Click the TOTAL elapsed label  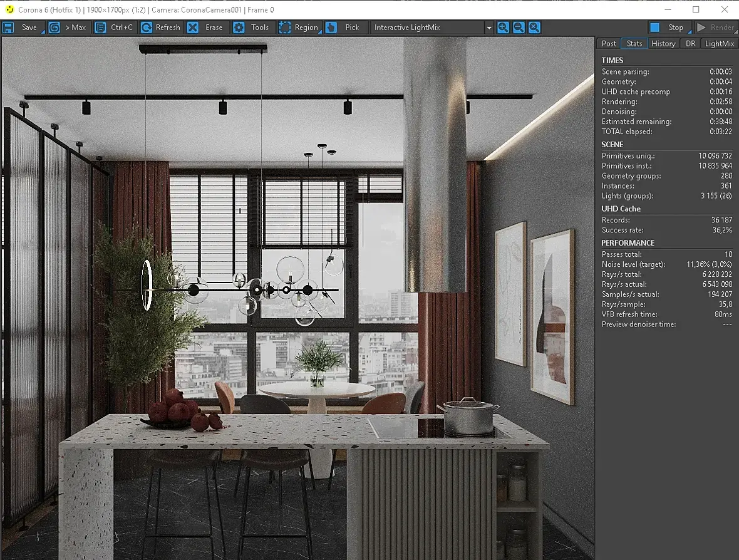coord(627,132)
